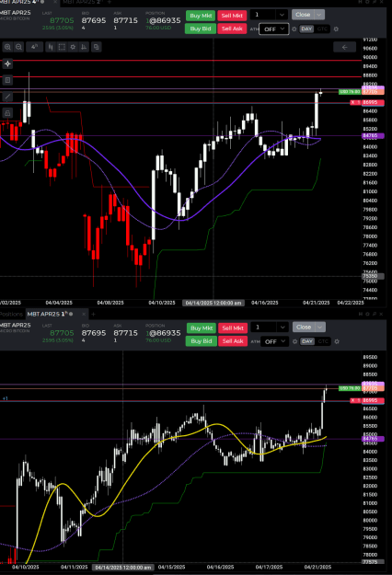
Task: Click Sell Mkt in the upper panel
Action: (x=232, y=16)
